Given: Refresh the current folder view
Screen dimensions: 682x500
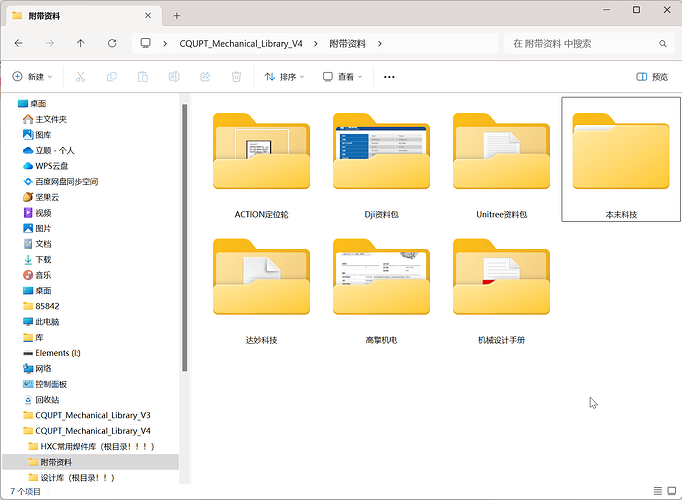Looking at the screenshot, I should (112, 43).
